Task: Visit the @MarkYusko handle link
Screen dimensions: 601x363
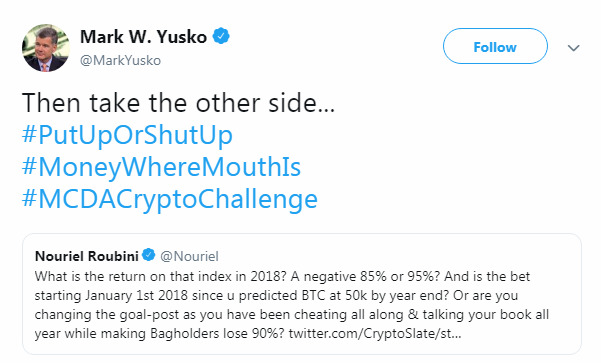Action: pyautogui.click(x=120, y=61)
